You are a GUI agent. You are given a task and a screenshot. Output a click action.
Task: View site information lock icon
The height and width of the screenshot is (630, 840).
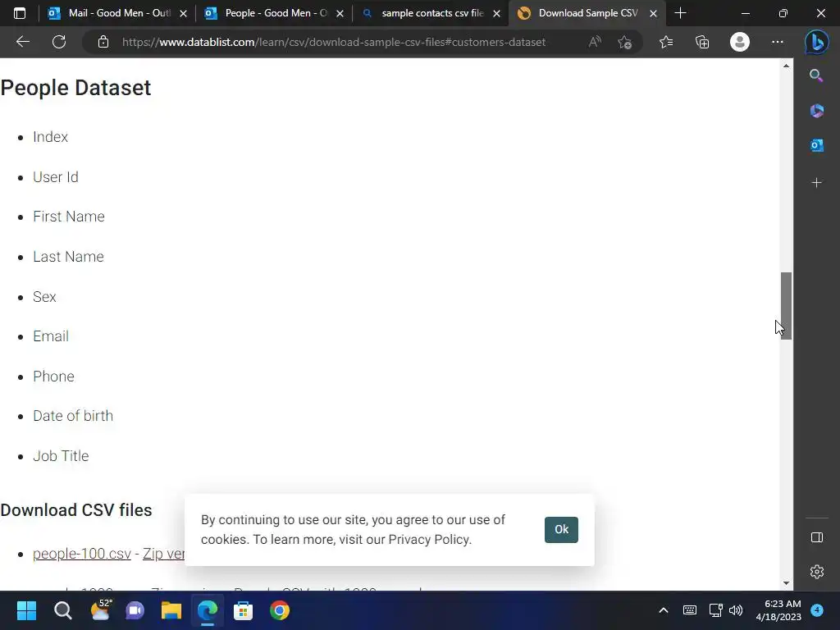coord(103,42)
